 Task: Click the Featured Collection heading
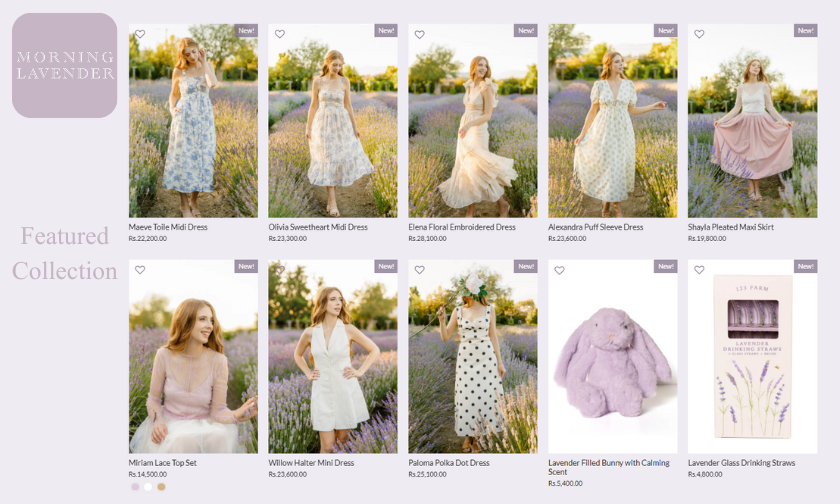coord(65,253)
